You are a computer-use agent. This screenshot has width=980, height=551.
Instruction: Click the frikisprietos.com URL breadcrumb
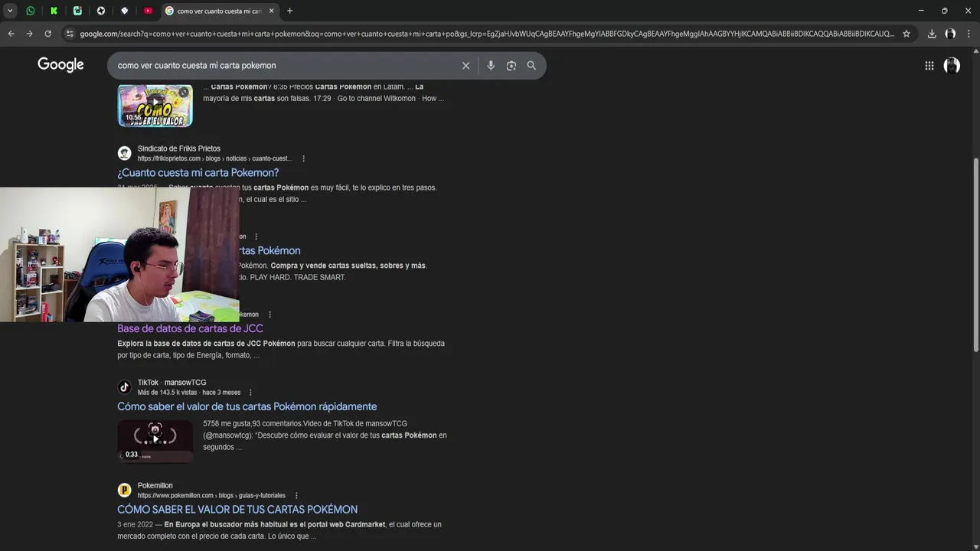click(214, 158)
